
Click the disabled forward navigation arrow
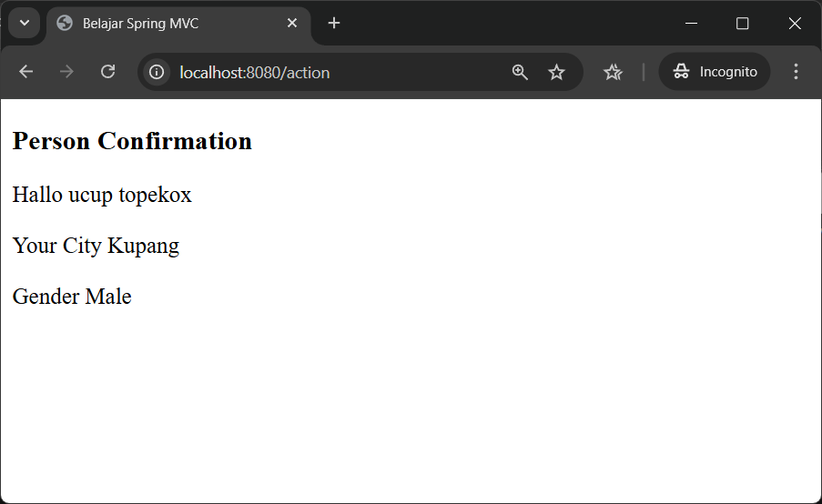coord(66,72)
